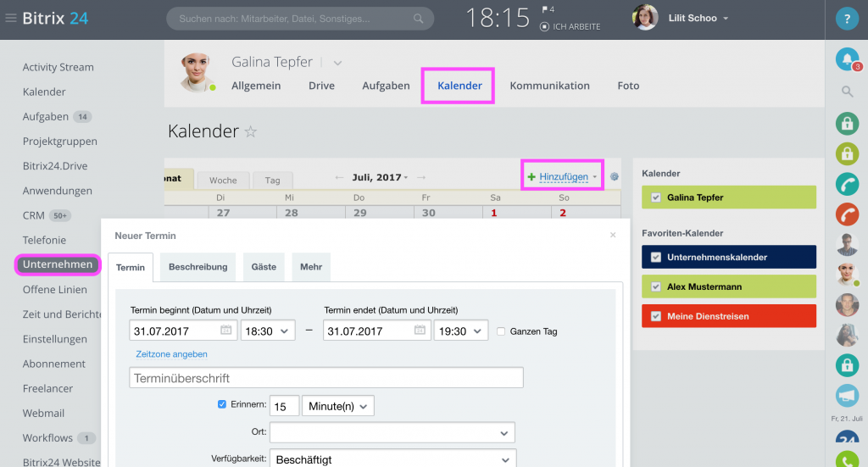Open CRM in the left menu

pyautogui.click(x=33, y=215)
